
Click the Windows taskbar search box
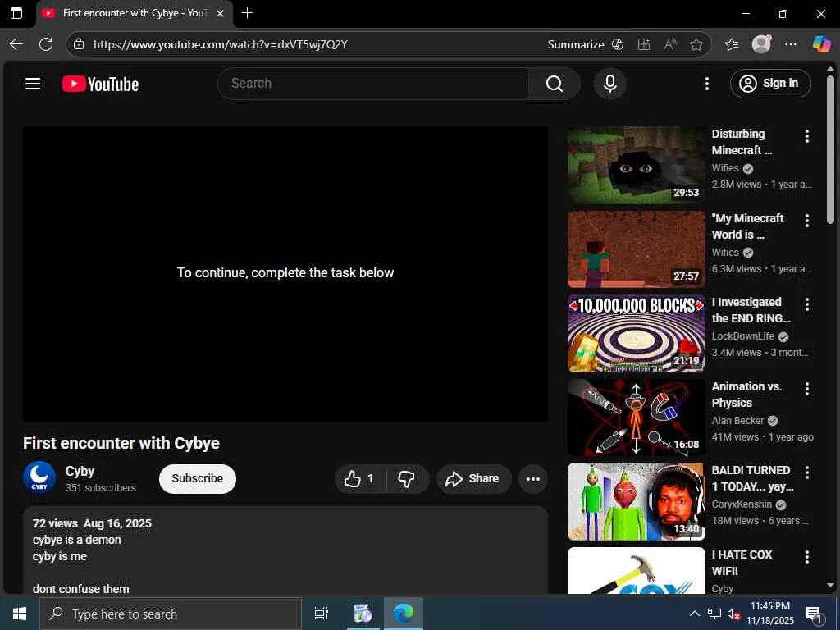point(171,614)
